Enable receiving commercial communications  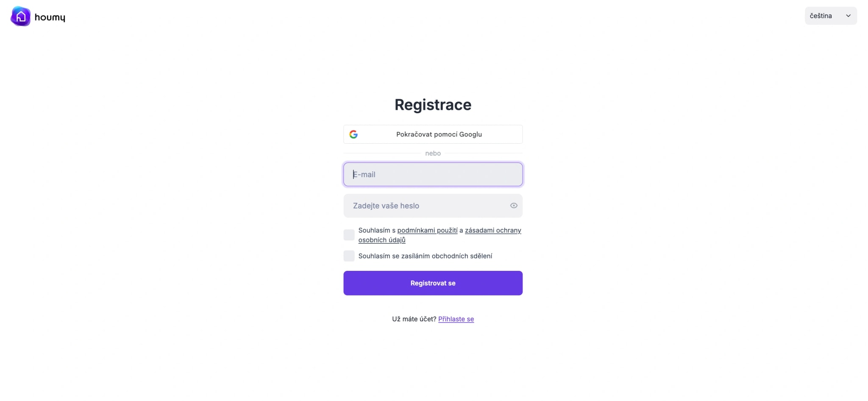coord(348,256)
